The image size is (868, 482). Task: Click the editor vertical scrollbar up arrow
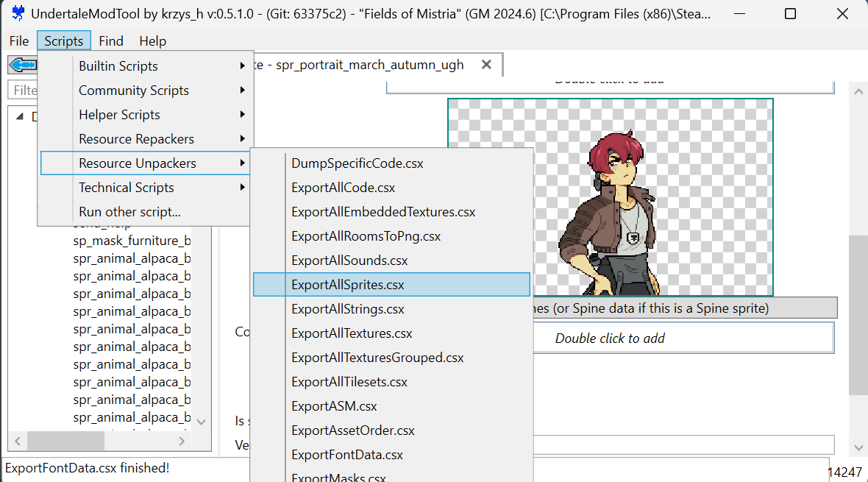point(858,92)
